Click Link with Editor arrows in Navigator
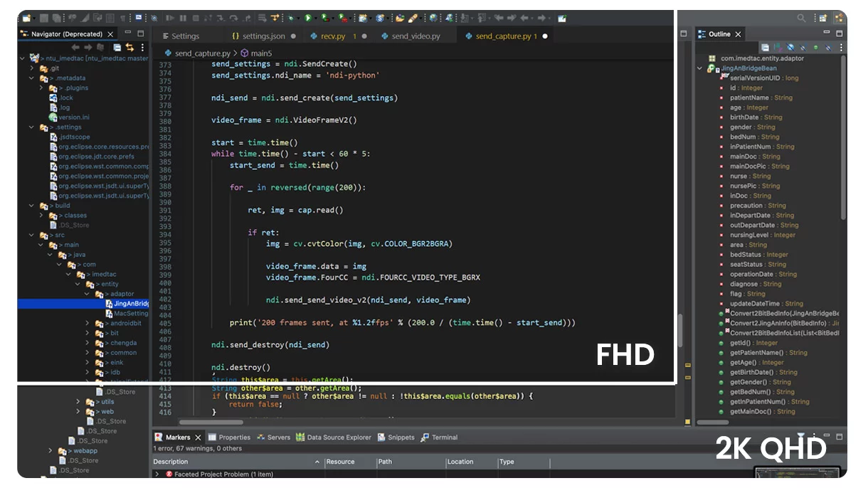Image resolution: width=868 pixels, height=488 pixels. point(129,47)
